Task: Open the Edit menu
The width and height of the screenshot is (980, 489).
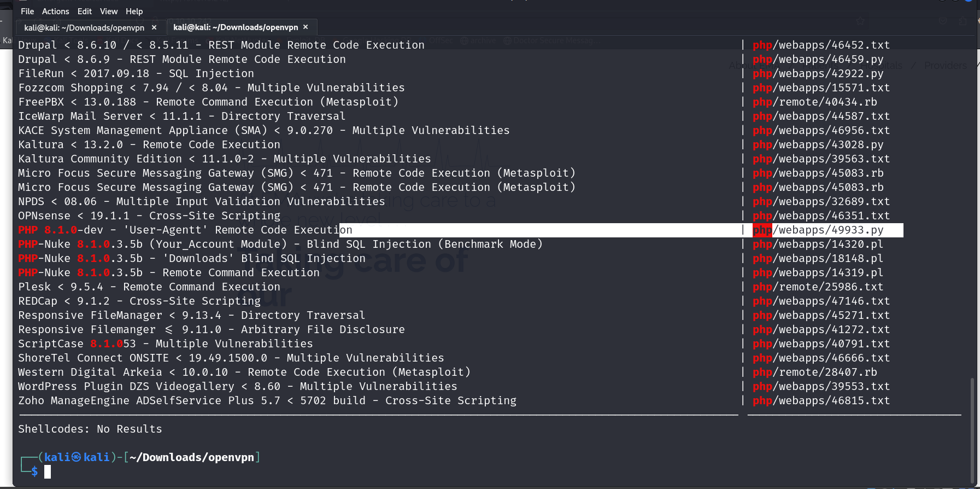Action: pos(85,11)
